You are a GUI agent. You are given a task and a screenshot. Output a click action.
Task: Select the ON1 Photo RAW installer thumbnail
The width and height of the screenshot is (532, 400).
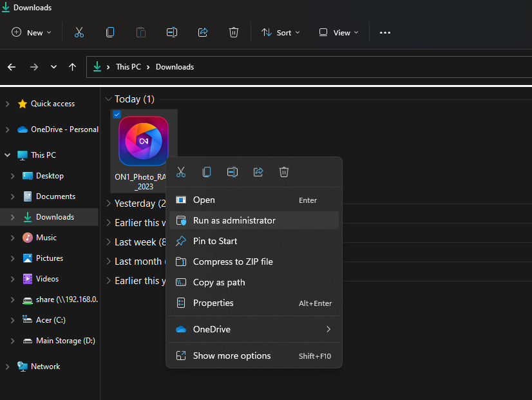144,141
